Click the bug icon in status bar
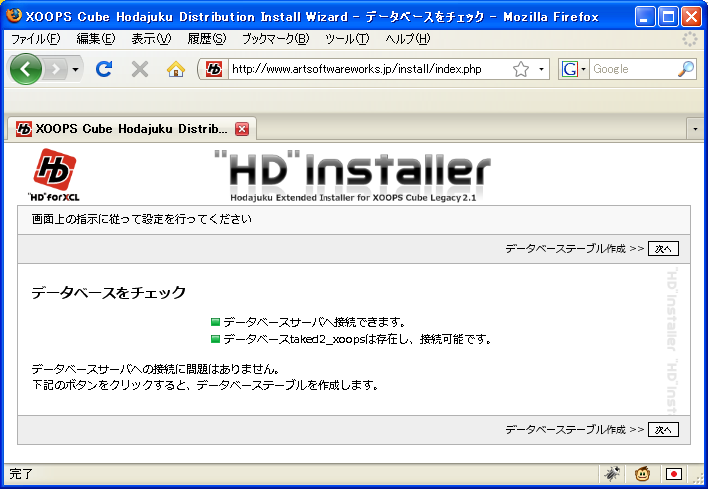The height and width of the screenshot is (489, 708). coord(612,474)
